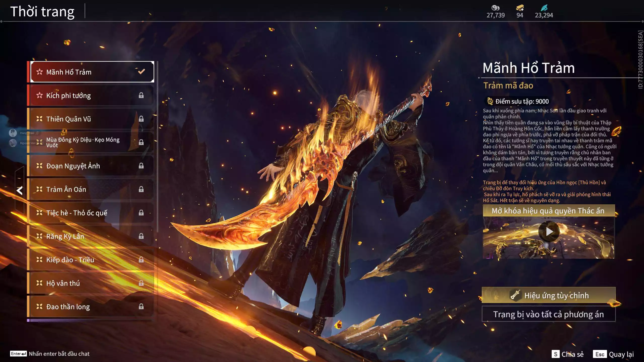Image resolution: width=644 pixels, height=362 pixels.
Task: Click the Mãnh Hổ Trảm title heading
Action: [529, 68]
